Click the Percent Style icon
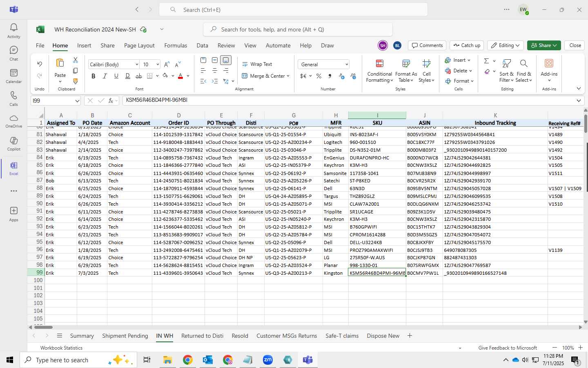 click(319, 76)
